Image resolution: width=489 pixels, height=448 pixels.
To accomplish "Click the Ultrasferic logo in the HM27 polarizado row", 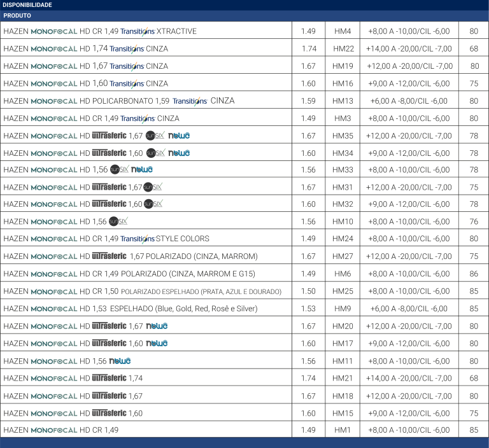I will [109, 256].
